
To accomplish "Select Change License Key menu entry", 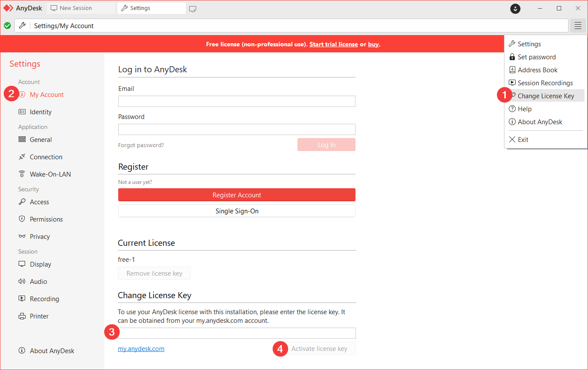I will pyautogui.click(x=546, y=96).
